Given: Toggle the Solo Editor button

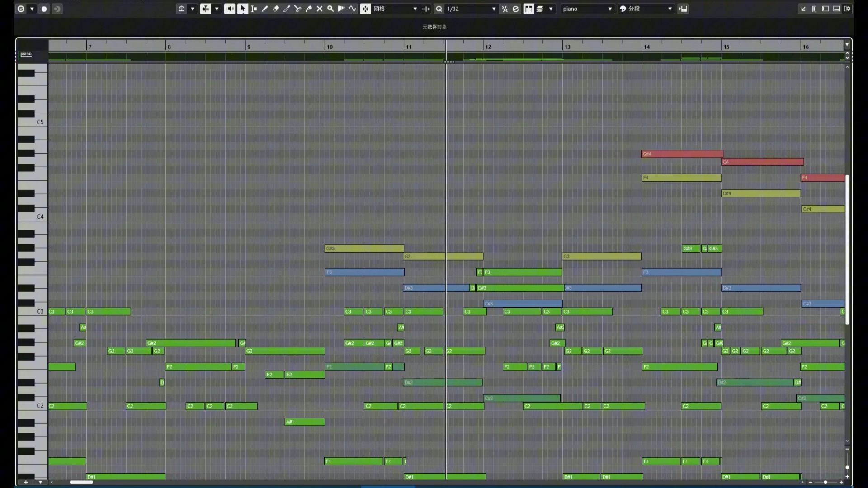Looking at the screenshot, I should (x=21, y=9).
